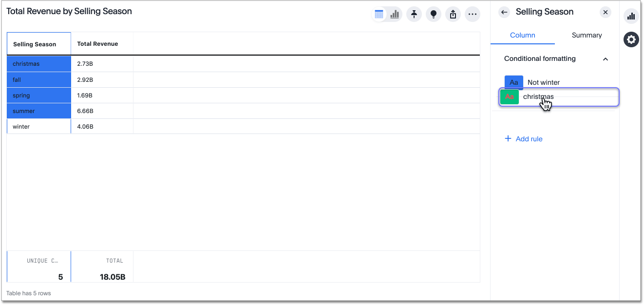
Task: Switch to the Summary tab
Action: 587,35
